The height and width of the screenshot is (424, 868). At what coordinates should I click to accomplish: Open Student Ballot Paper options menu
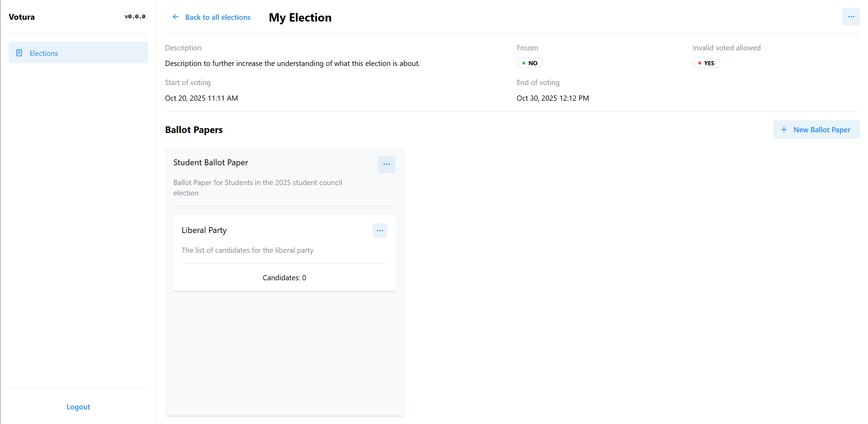(386, 164)
